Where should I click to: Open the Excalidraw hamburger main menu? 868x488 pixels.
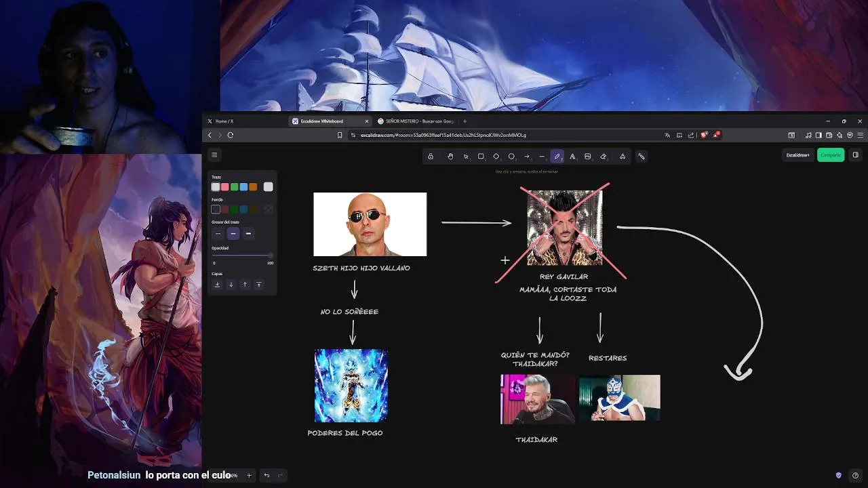point(214,155)
